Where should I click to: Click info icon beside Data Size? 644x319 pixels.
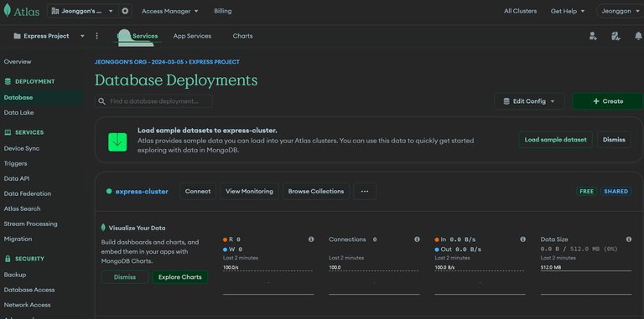pos(628,239)
